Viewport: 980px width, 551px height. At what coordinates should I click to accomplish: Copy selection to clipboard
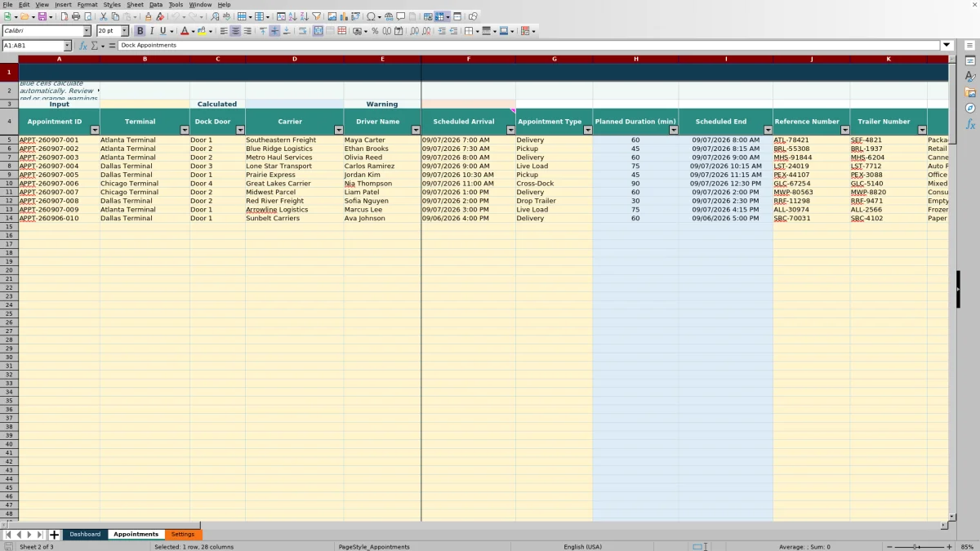[x=115, y=16]
